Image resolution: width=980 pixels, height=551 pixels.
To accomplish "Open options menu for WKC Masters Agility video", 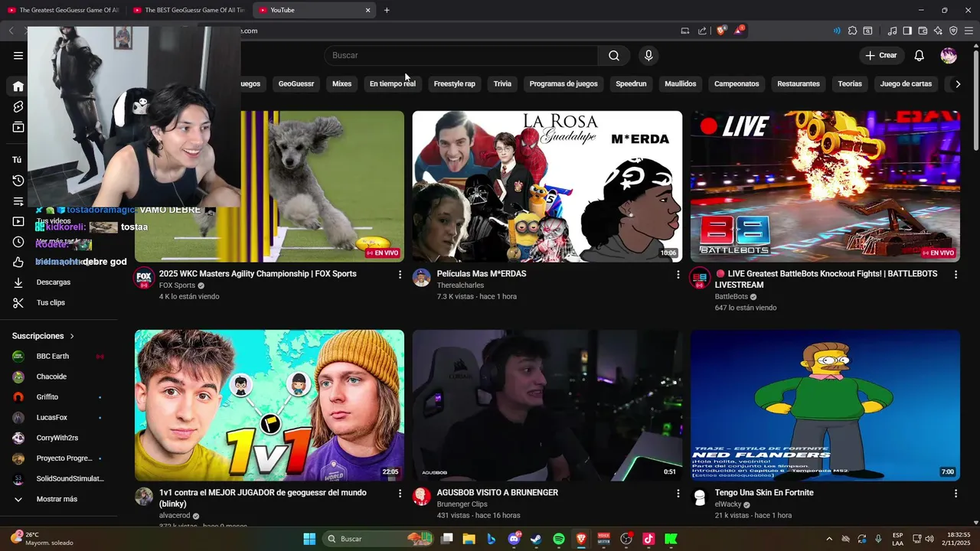I will tap(400, 275).
